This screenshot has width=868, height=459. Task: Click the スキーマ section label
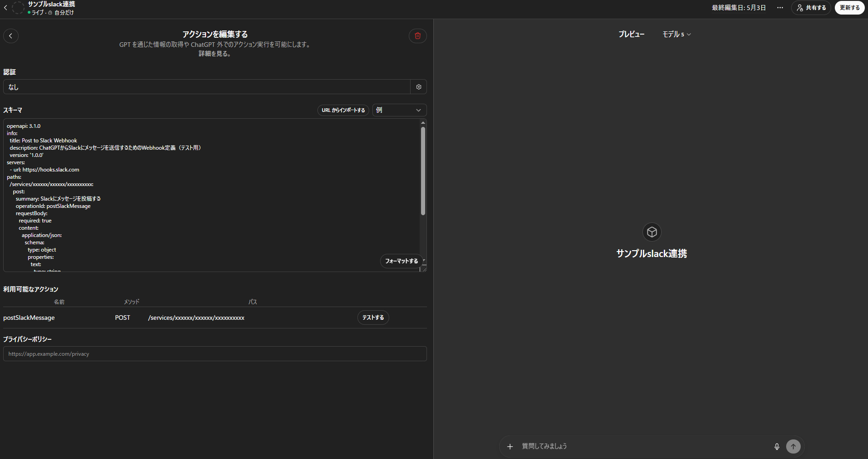[x=13, y=110]
